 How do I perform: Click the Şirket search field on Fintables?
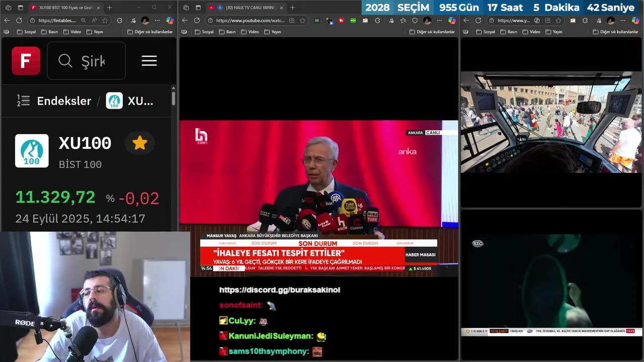point(86,61)
